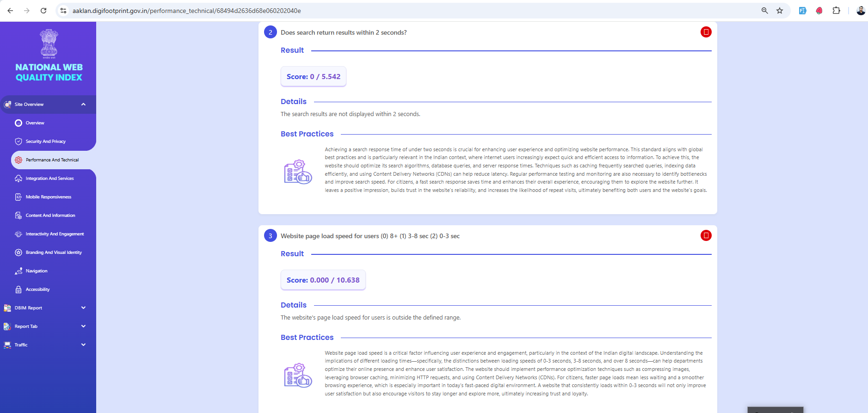868x413 pixels.
Task: Select Mobile Responsiveness in the sidebar
Action: point(48,197)
